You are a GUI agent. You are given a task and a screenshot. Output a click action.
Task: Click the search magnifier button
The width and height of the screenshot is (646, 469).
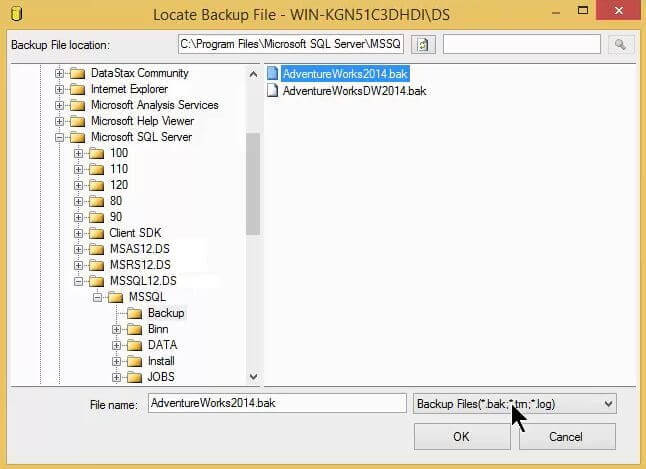[x=620, y=45]
